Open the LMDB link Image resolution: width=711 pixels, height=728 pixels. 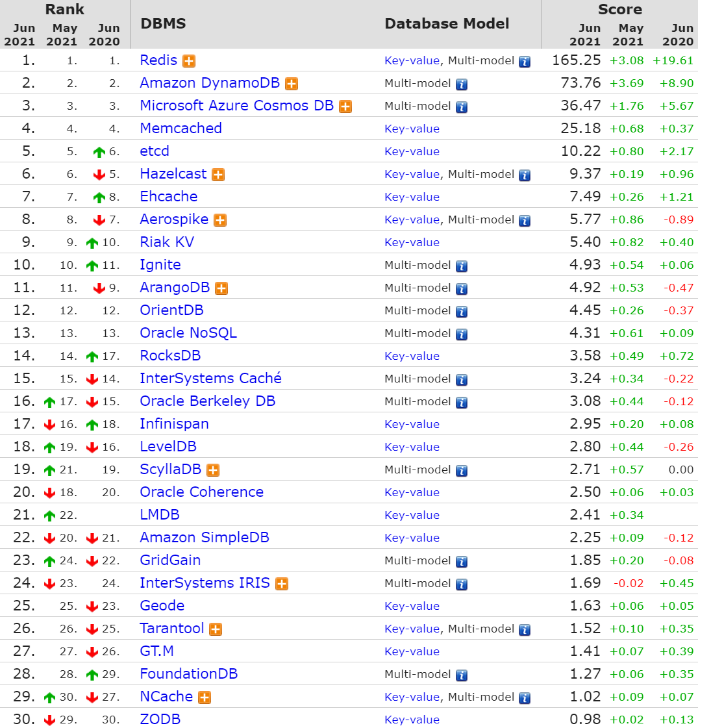tap(160, 516)
